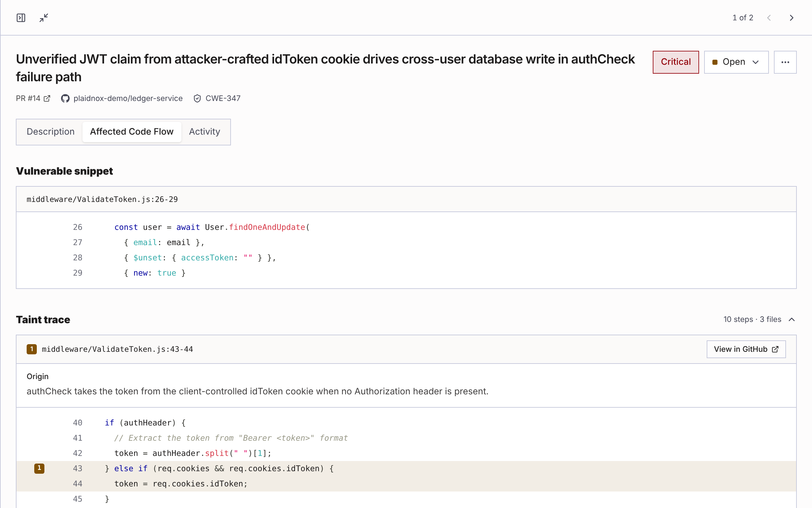Viewport: 812px width, 508px height.
Task: Click the finding title heading
Action: (x=325, y=68)
